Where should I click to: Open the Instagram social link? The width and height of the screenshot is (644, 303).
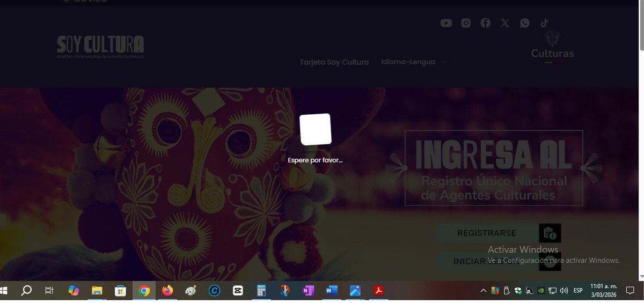pos(466,23)
